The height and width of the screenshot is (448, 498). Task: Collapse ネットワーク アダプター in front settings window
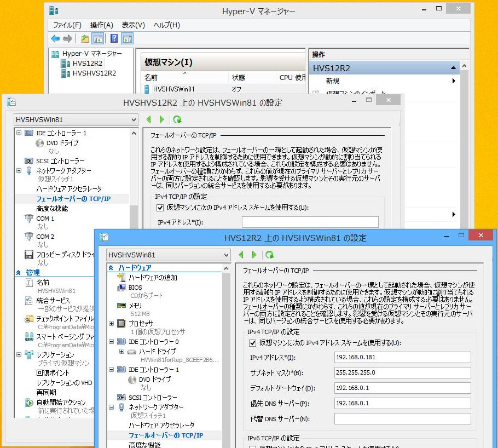[112, 407]
